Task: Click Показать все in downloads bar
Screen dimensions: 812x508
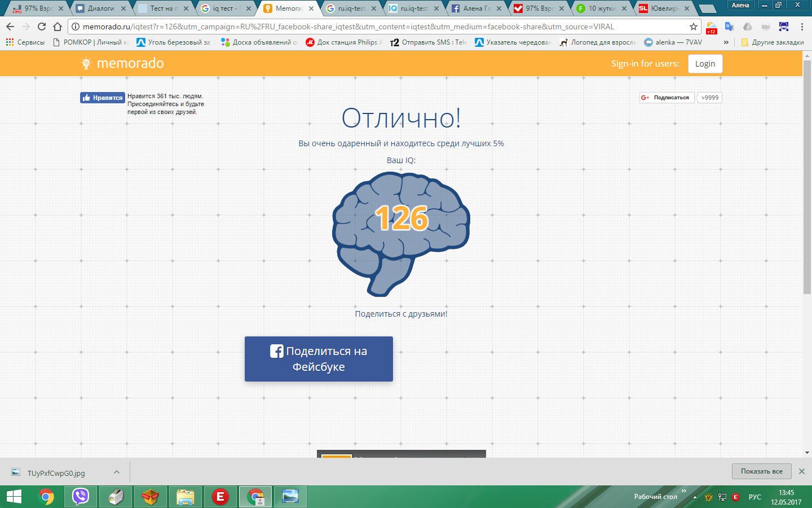Action: tap(762, 471)
